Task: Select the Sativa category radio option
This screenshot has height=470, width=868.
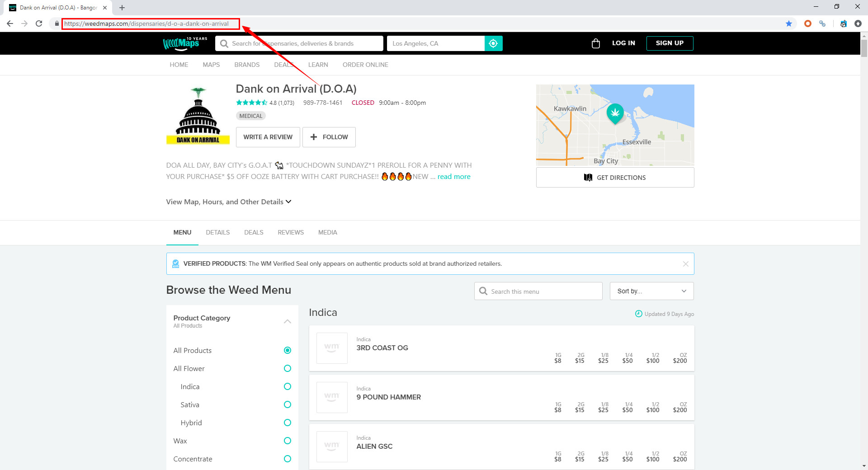Action: pyautogui.click(x=288, y=404)
